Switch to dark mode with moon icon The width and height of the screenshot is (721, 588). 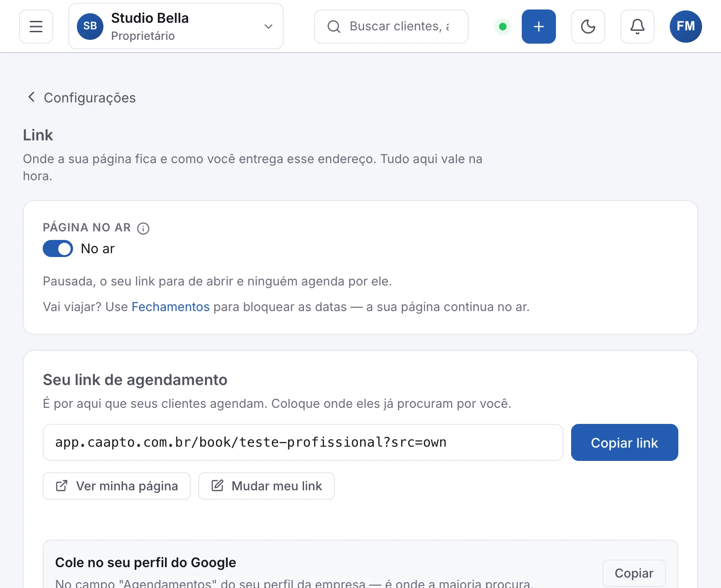click(x=588, y=27)
